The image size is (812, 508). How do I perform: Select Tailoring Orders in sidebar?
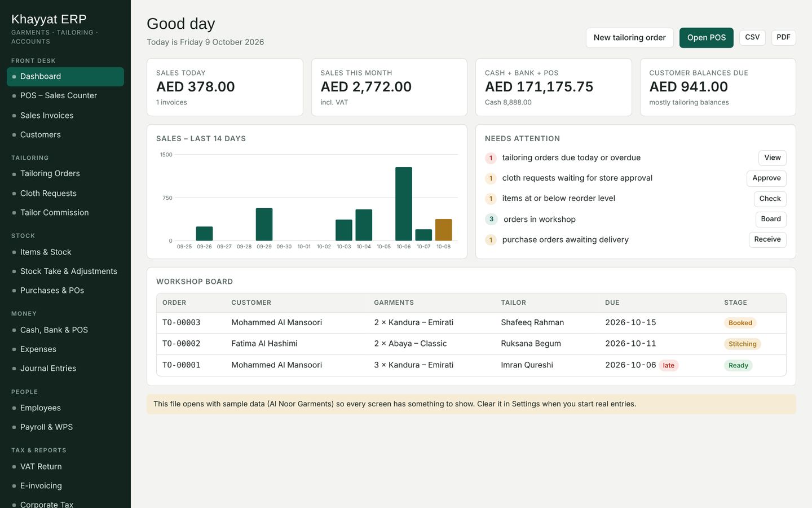65,174
